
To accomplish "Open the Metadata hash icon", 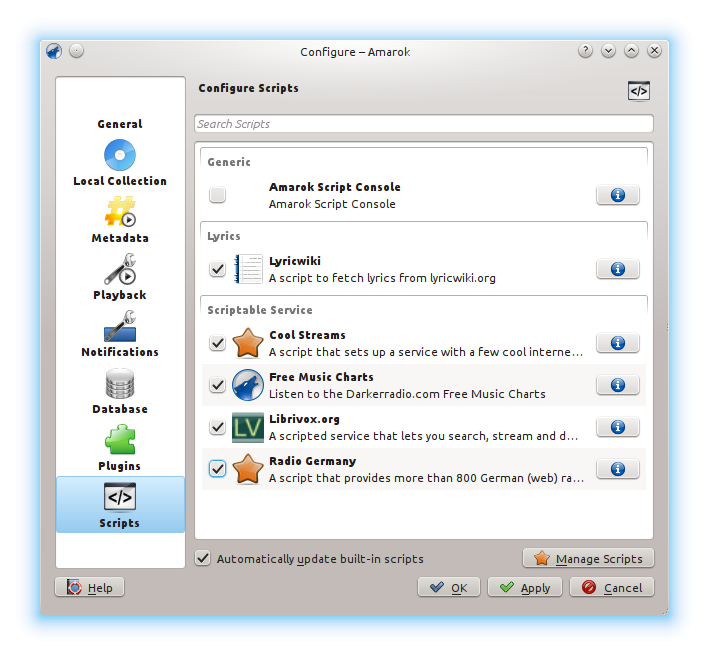I will click(x=120, y=211).
